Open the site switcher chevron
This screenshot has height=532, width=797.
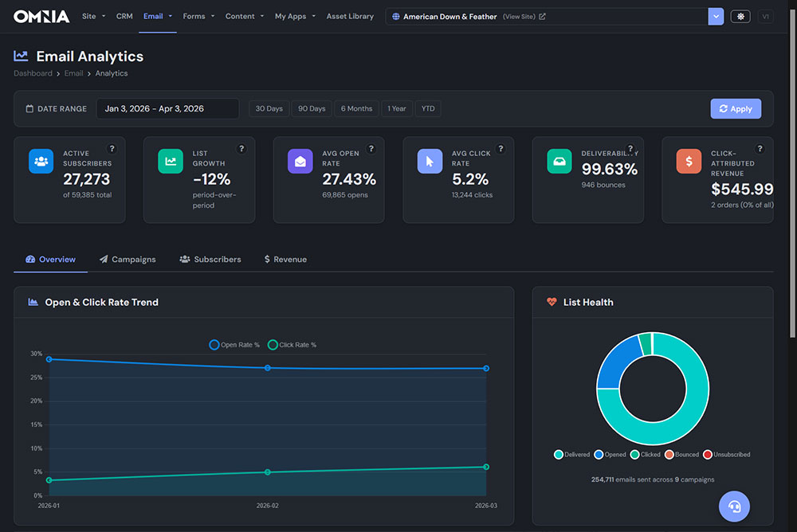point(715,15)
